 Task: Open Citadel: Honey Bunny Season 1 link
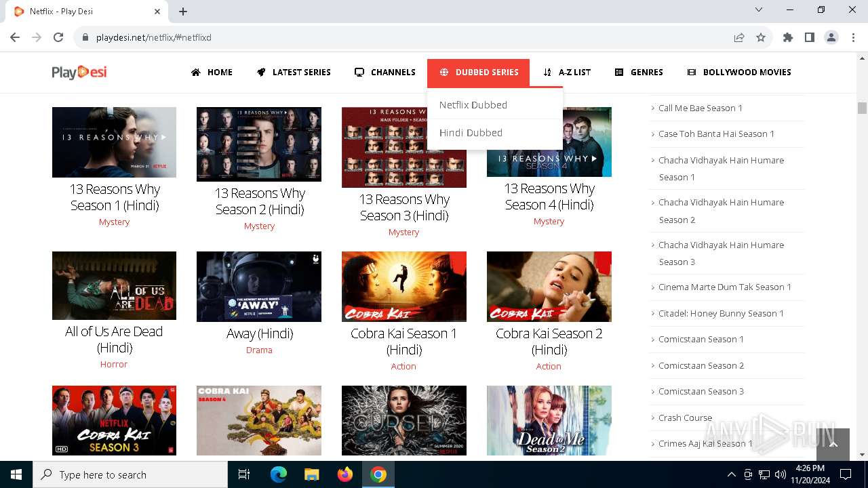pyautogui.click(x=721, y=313)
